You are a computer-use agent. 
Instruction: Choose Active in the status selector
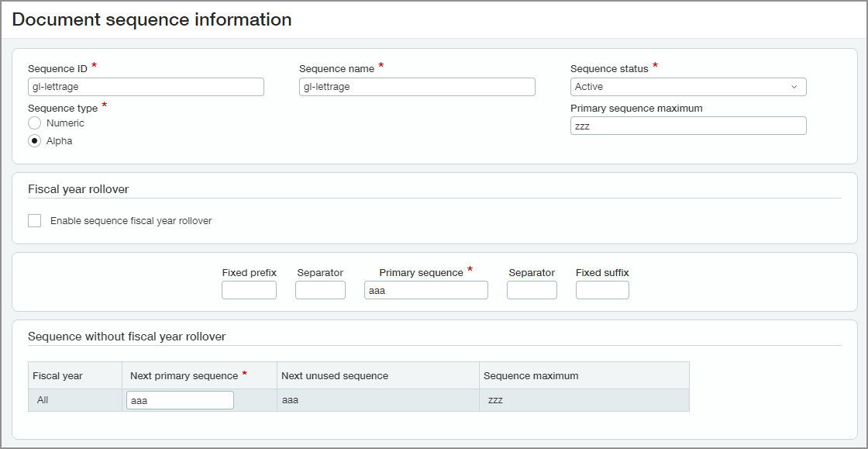point(688,87)
